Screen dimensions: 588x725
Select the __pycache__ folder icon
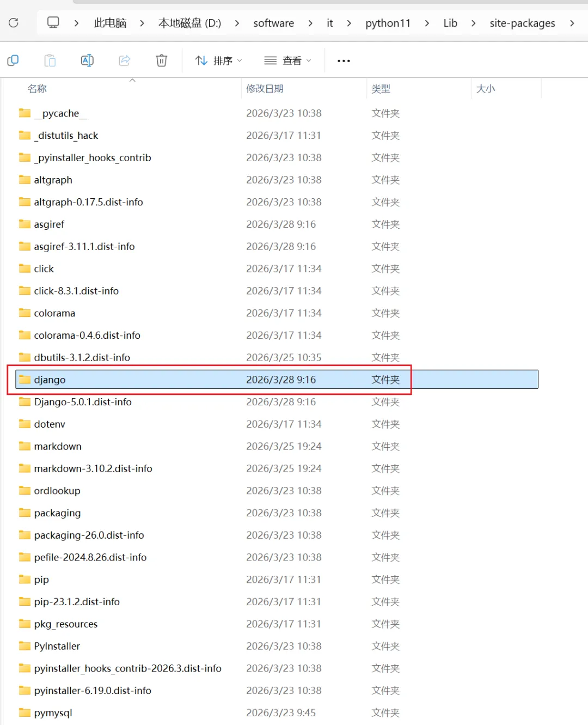[x=25, y=113]
